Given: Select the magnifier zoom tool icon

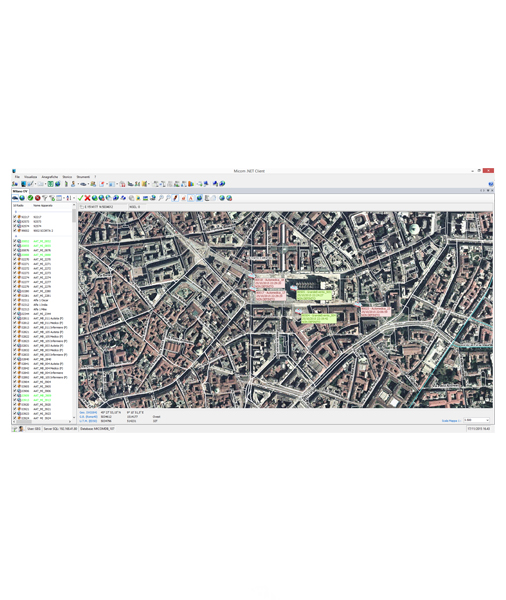Looking at the screenshot, I should [161, 198].
